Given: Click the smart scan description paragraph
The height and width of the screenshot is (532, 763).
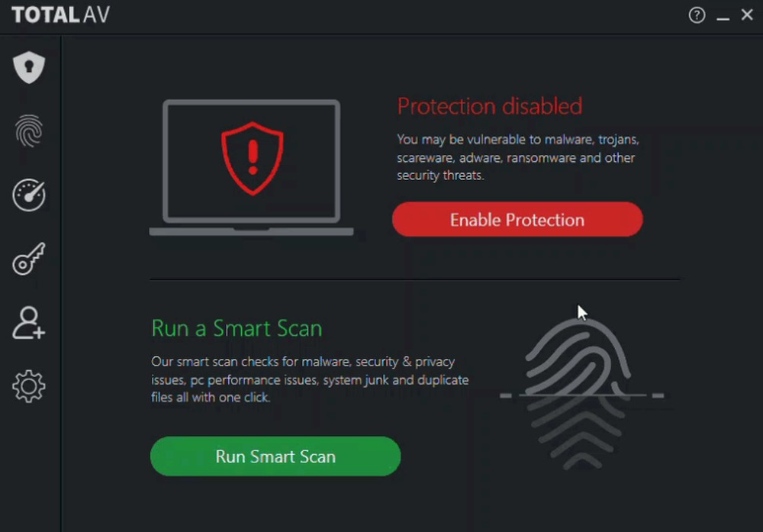Looking at the screenshot, I should (310, 379).
